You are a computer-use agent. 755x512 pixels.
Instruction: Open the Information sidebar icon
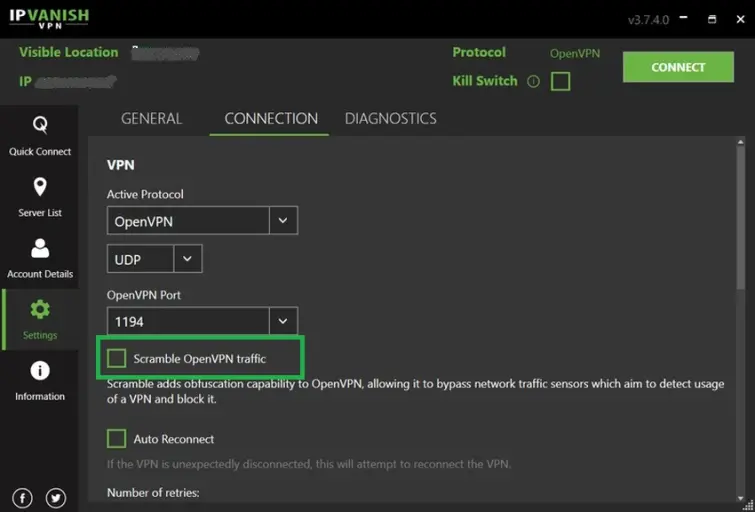[x=40, y=371]
